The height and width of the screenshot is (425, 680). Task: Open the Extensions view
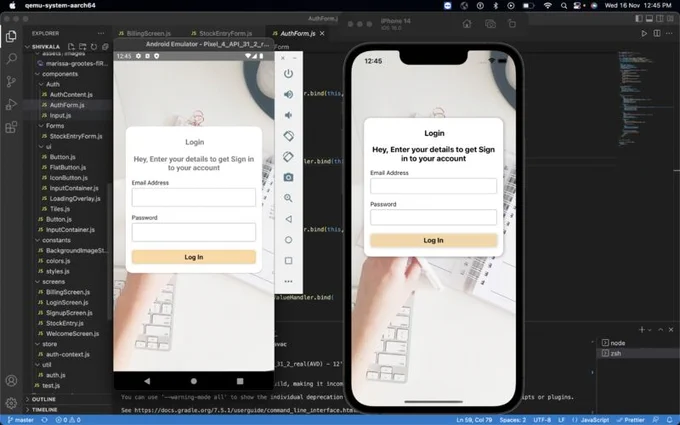[11, 127]
